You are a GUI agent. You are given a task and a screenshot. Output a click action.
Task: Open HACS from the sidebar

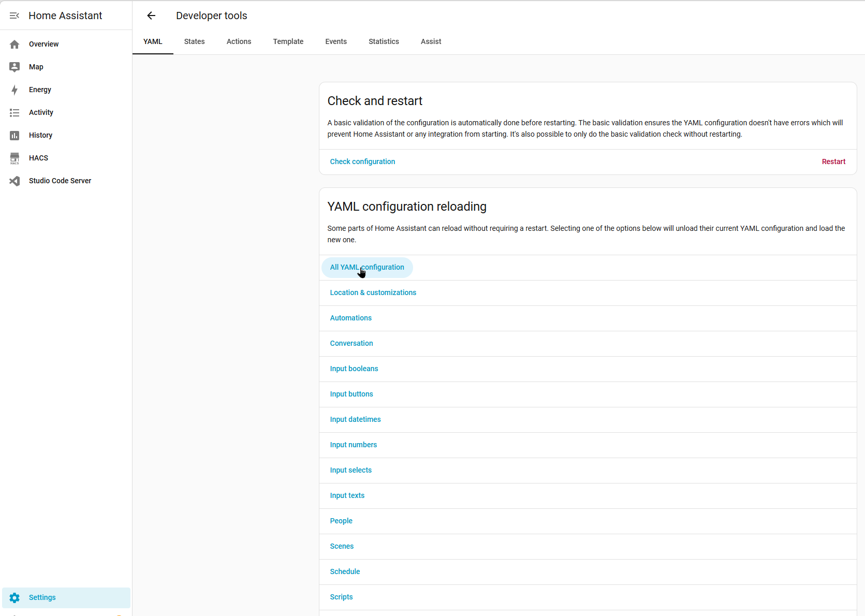(x=66, y=158)
